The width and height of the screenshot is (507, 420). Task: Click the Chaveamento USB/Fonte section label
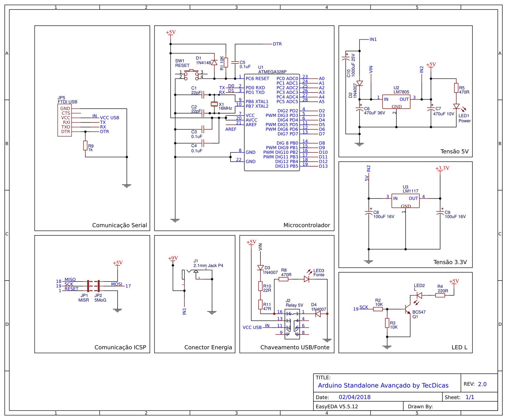[x=295, y=347]
